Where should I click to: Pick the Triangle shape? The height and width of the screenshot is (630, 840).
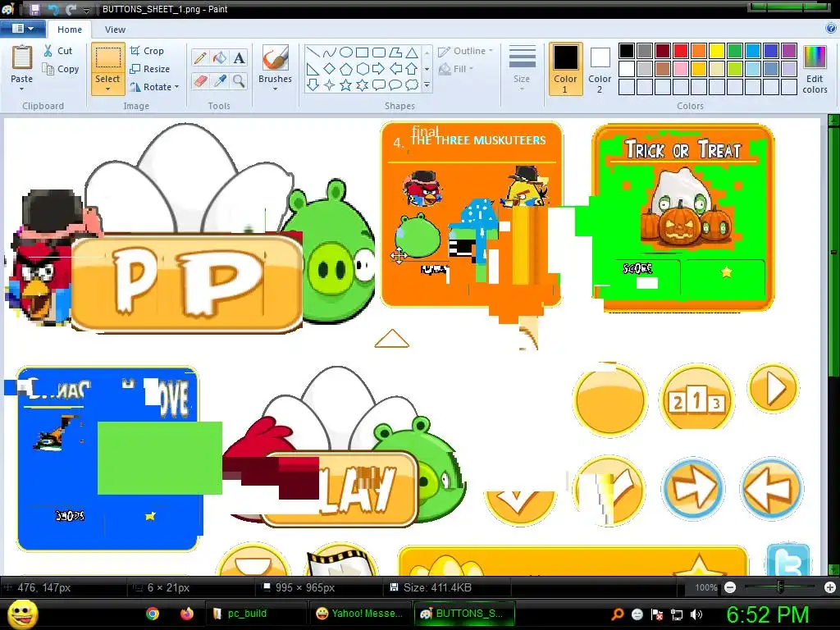pos(412,52)
